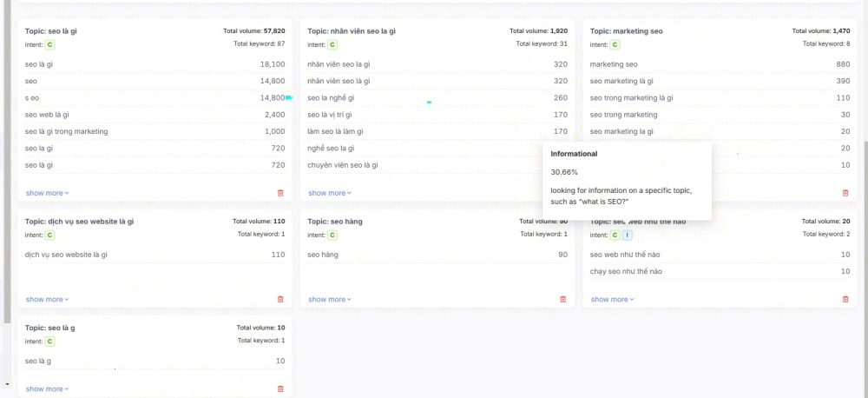Expand 'show more' under 'seo hàng' topic
Screen dimensions: 868x398
[x=330, y=299]
